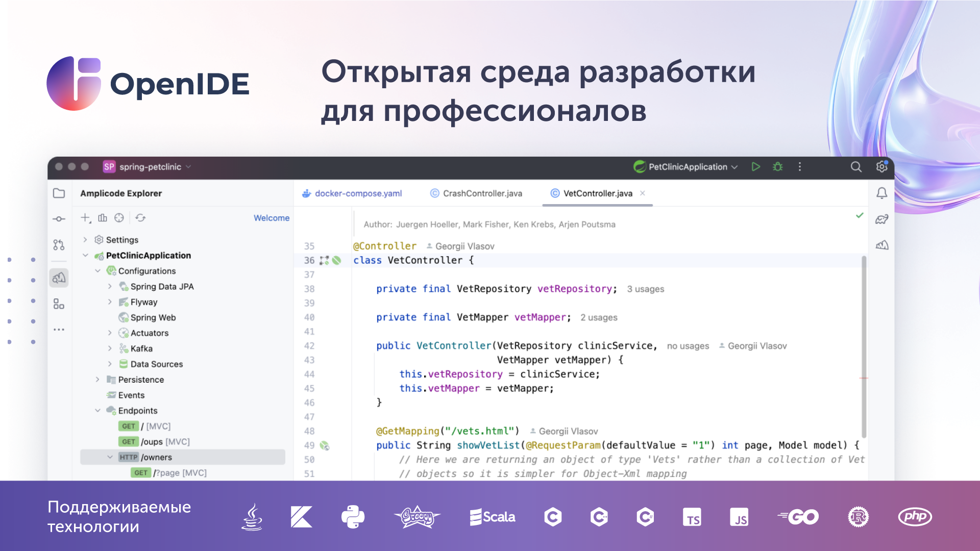Click the Spring bean gutter icon on line 36
Screen dimensions: 980x551
(336, 260)
